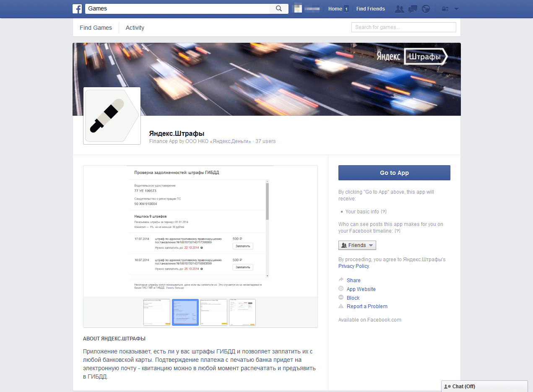Screen dimensions: 533x392
Task: Click the search magnifier icon
Action: tap(279, 9)
